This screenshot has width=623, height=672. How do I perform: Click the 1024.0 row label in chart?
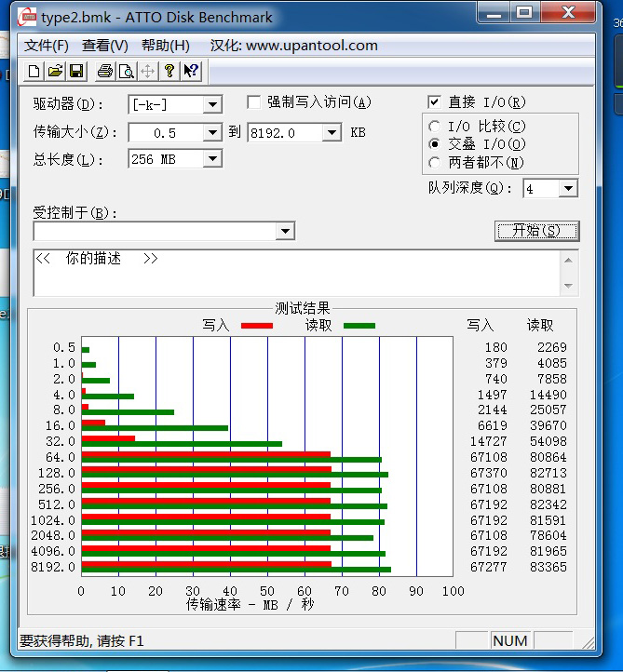click(53, 520)
